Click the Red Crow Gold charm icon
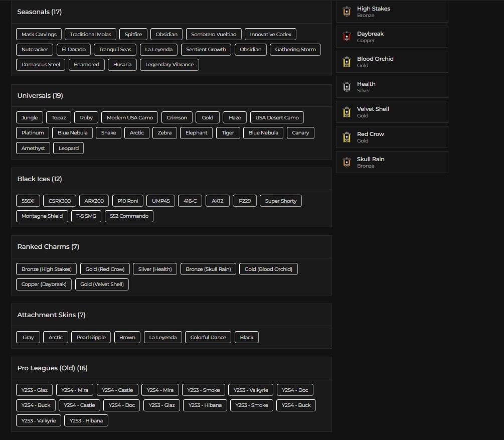The width and height of the screenshot is (504, 440). [x=347, y=137]
